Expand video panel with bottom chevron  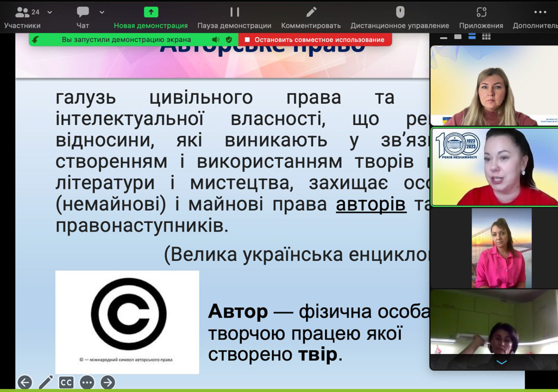(x=502, y=362)
